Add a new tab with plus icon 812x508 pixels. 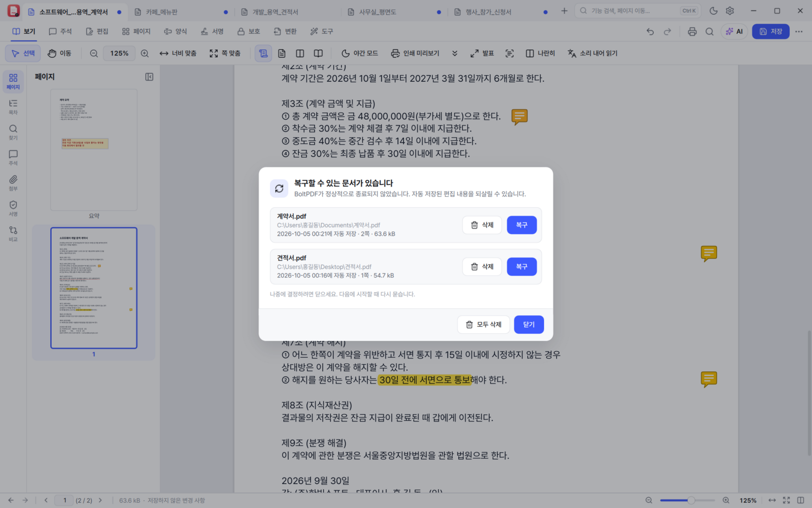pyautogui.click(x=564, y=11)
